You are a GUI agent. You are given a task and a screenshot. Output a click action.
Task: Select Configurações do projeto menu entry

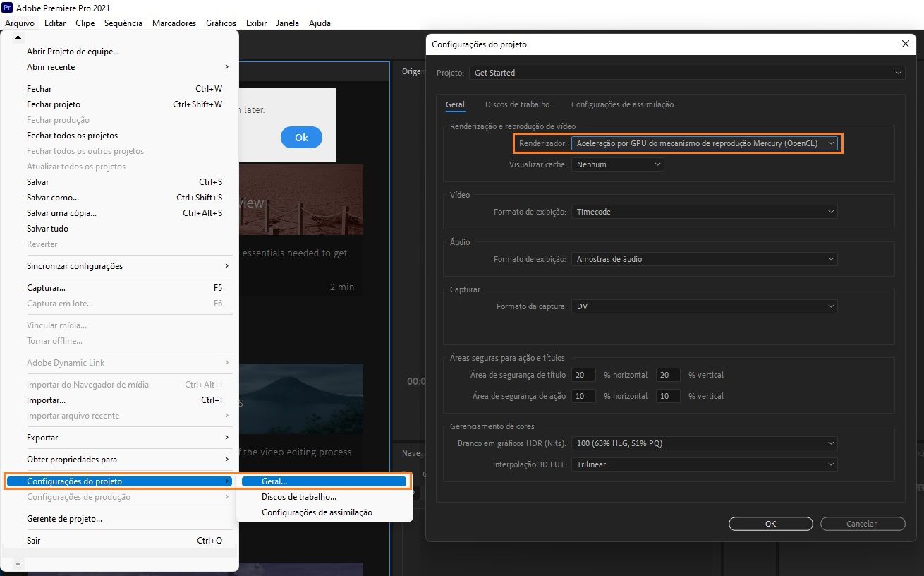[x=118, y=481]
